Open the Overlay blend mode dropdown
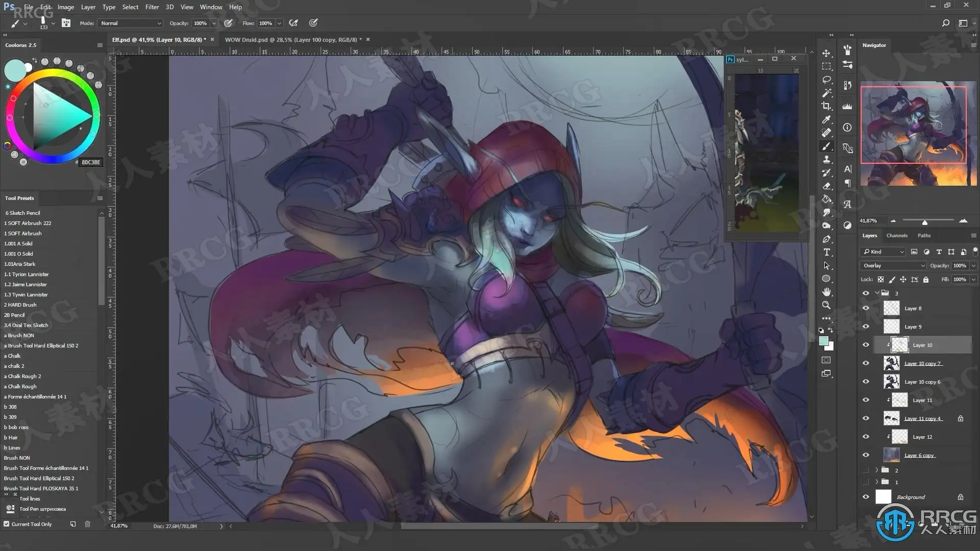The width and height of the screenshot is (980, 551). [893, 266]
